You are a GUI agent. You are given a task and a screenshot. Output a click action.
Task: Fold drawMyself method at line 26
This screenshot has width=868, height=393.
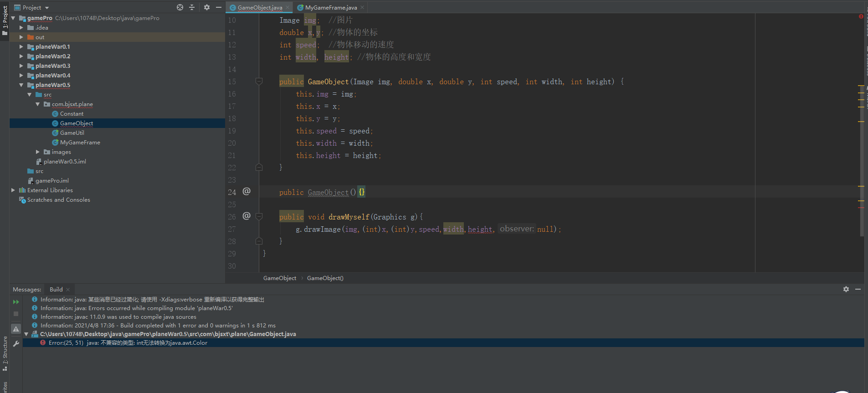click(259, 217)
